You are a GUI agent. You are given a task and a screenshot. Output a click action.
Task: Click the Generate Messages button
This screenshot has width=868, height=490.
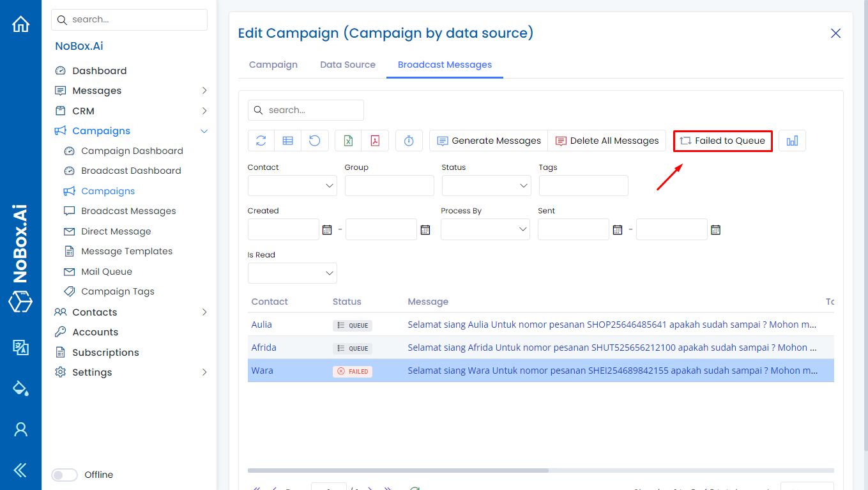click(489, 141)
